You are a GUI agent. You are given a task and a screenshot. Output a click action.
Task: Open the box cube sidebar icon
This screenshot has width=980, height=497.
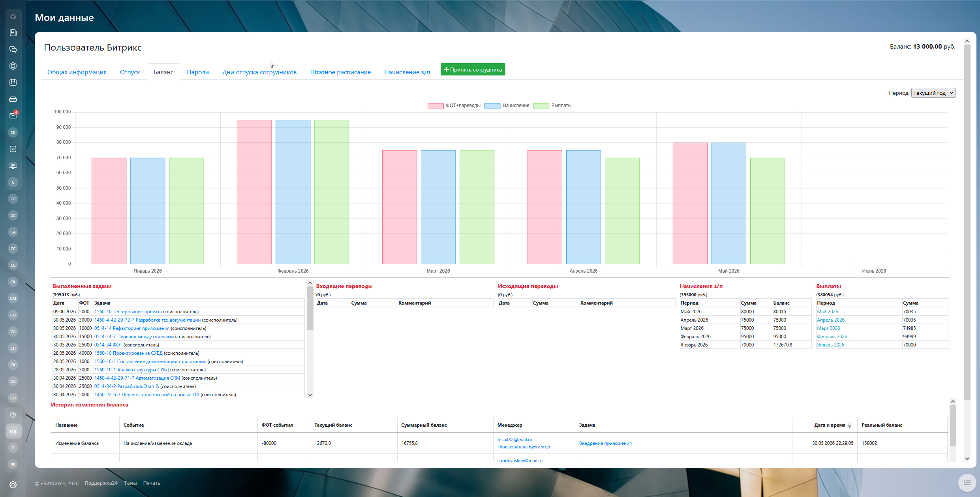pyautogui.click(x=13, y=414)
